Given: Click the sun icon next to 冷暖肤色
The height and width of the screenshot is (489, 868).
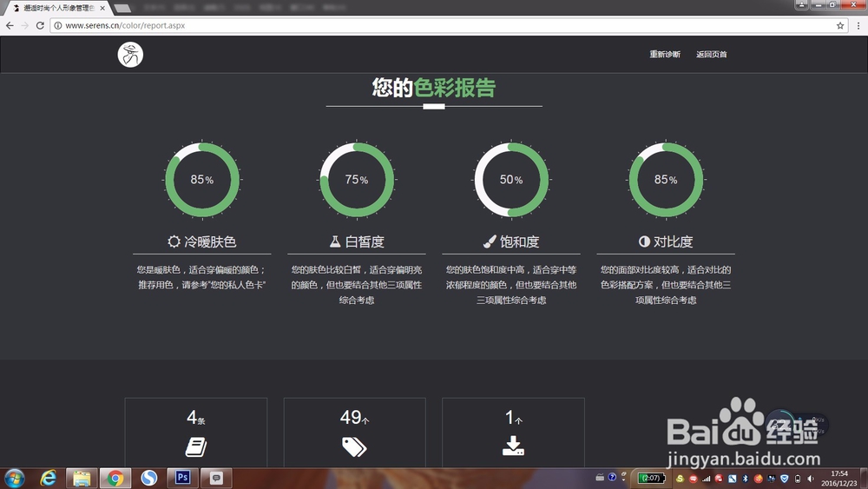Looking at the screenshot, I should [x=174, y=241].
